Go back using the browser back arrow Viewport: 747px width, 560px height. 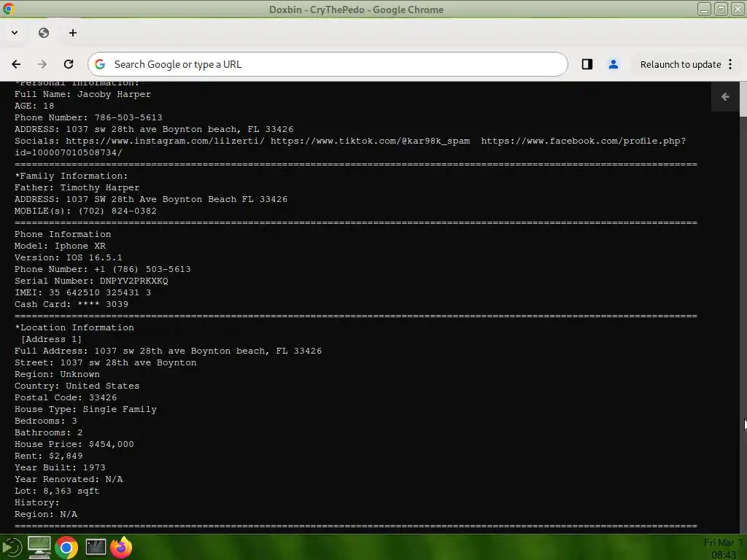coord(16,64)
